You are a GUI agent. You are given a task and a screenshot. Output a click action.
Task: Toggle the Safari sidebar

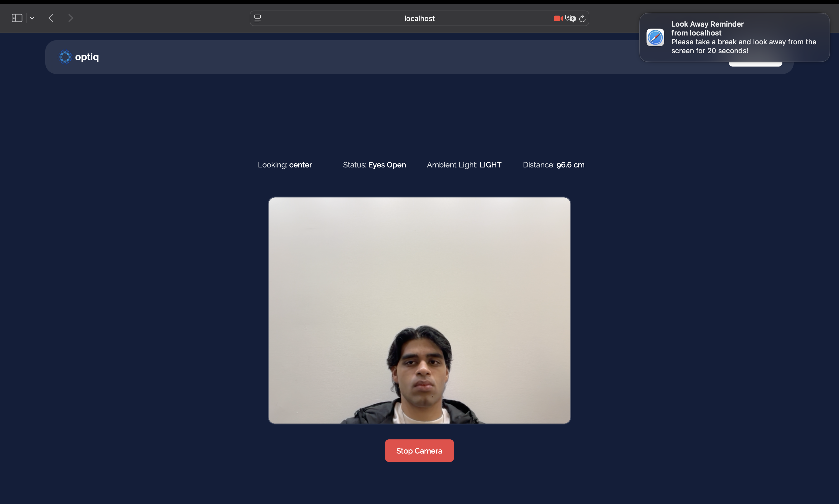17,18
